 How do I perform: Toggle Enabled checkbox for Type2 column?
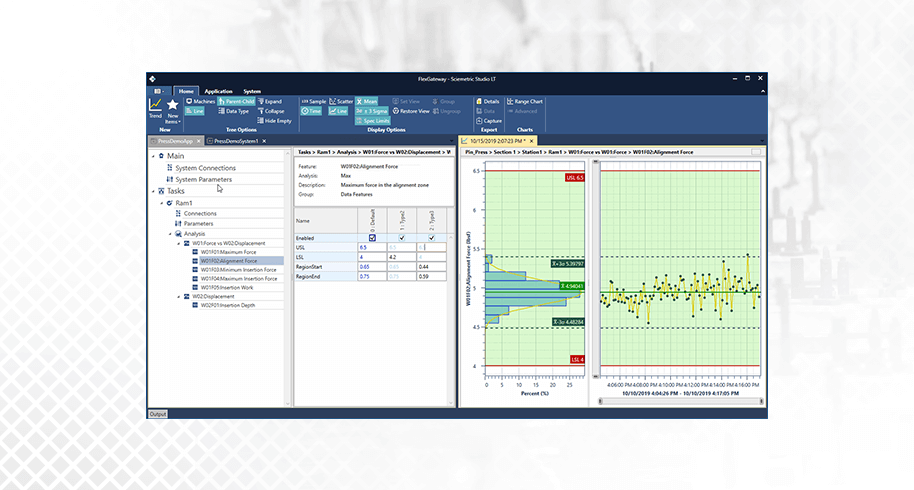tap(402, 238)
